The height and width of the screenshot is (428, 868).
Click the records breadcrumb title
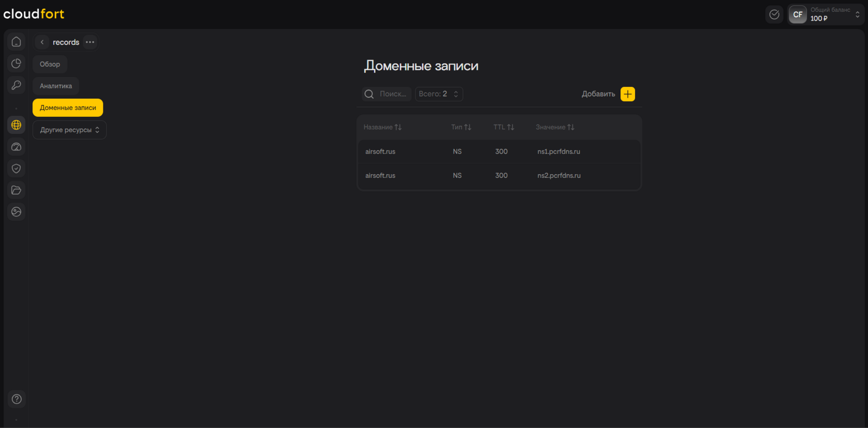[x=66, y=42]
